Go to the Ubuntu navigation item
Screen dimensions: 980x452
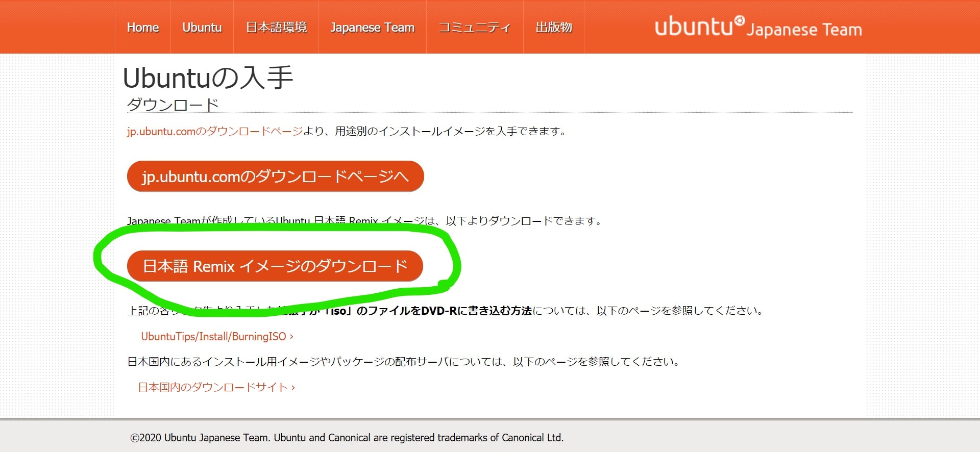202,28
